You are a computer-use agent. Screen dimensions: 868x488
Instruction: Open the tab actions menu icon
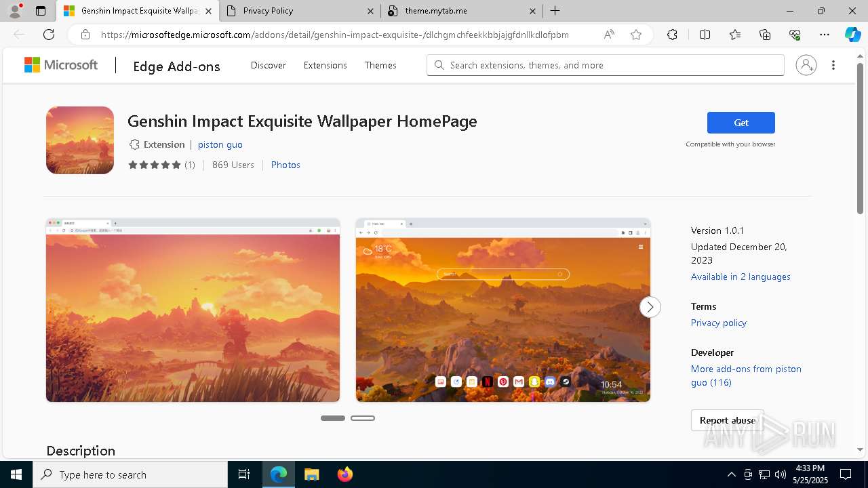[x=41, y=11]
